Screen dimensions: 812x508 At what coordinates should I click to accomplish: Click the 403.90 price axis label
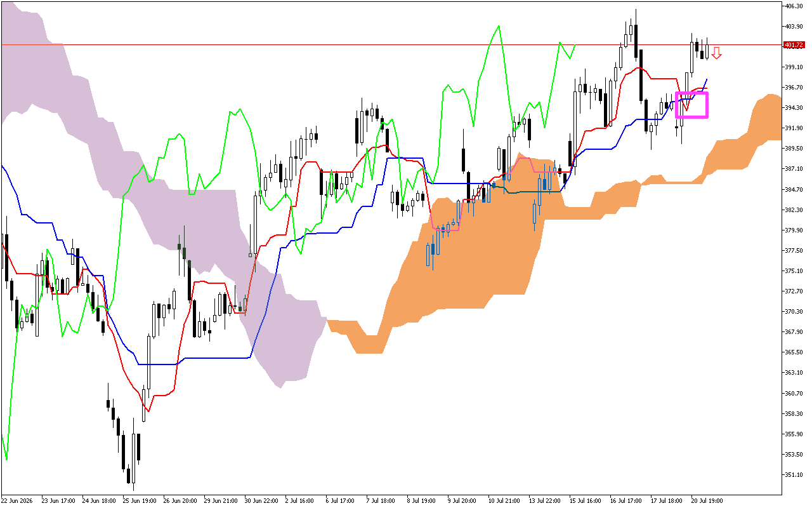pyautogui.click(x=794, y=26)
